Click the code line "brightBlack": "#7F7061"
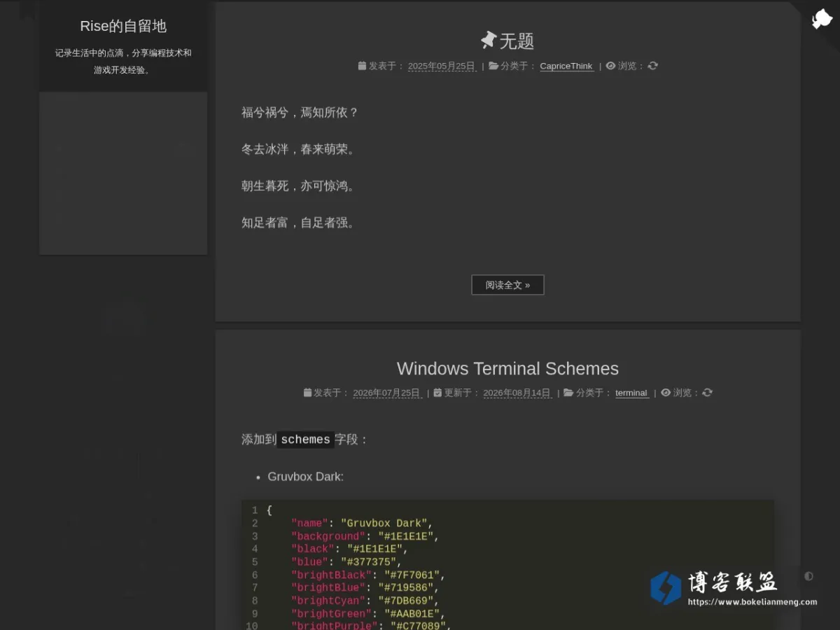The width and height of the screenshot is (840, 630). (x=368, y=575)
